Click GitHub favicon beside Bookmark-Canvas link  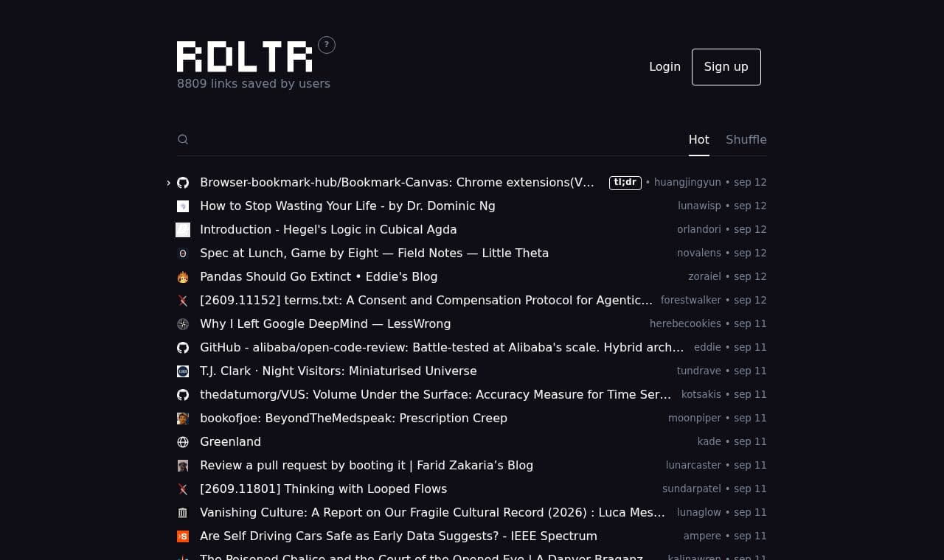(x=183, y=183)
